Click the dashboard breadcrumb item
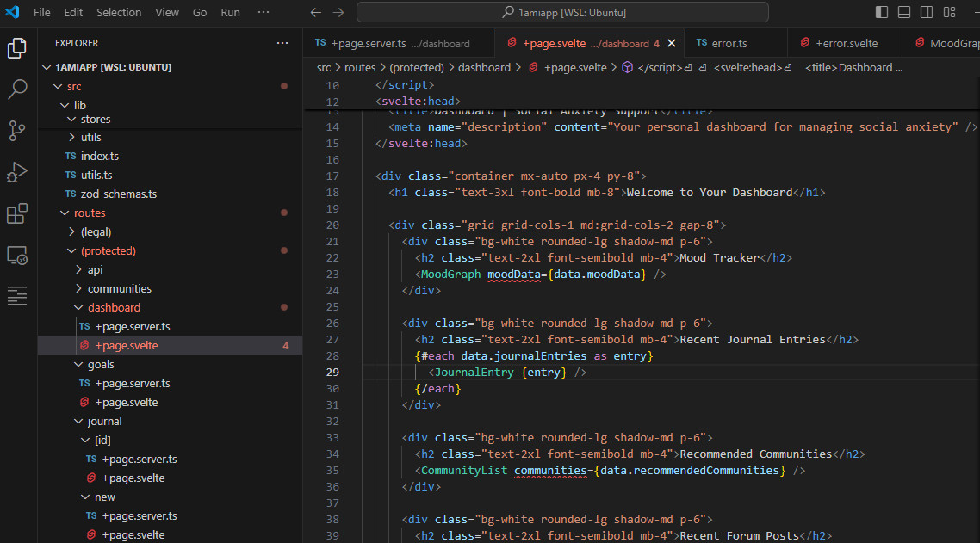The height and width of the screenshot is (543, 980). [x=484, y=67]
